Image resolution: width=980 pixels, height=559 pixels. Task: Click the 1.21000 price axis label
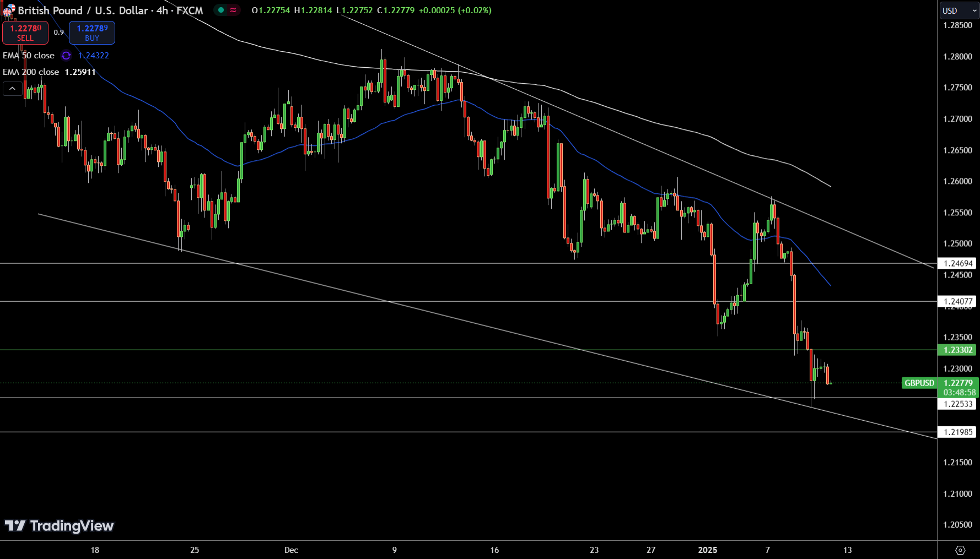coord(957,493)
